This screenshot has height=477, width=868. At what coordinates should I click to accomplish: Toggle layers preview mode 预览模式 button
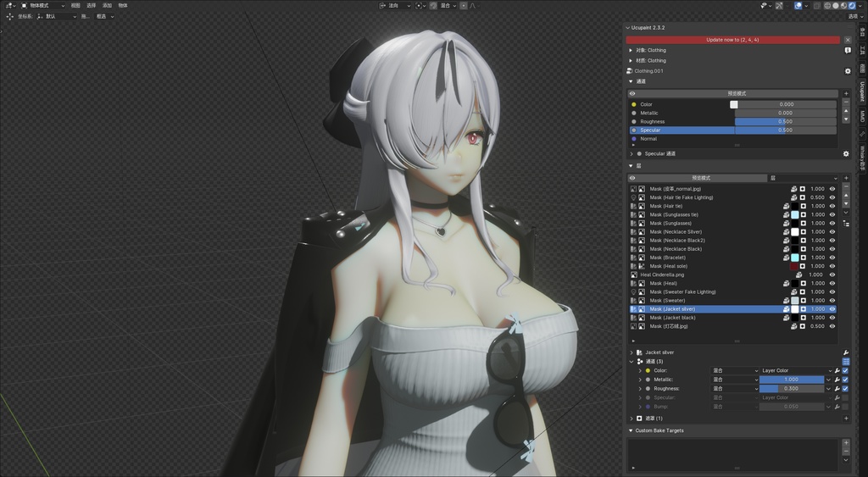point(701,178)
